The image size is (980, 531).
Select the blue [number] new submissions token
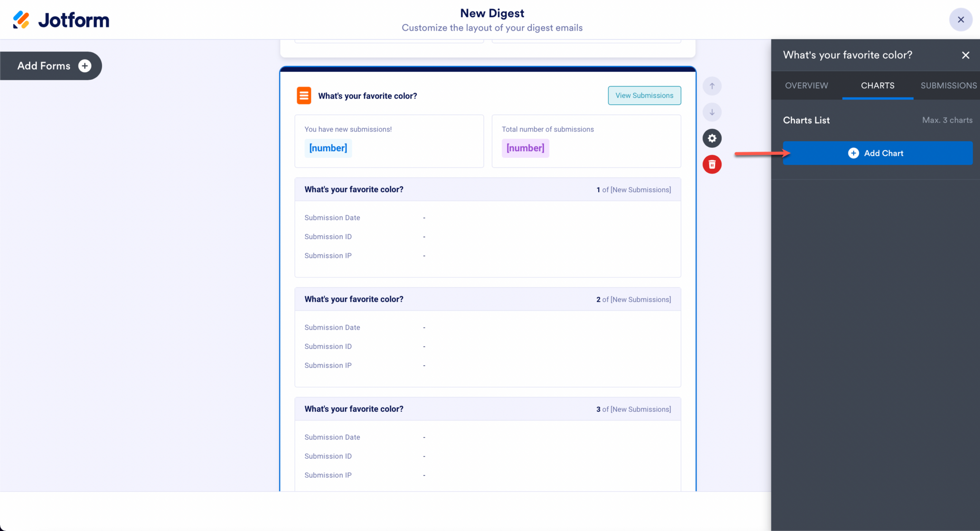click(x=328, y=148)
